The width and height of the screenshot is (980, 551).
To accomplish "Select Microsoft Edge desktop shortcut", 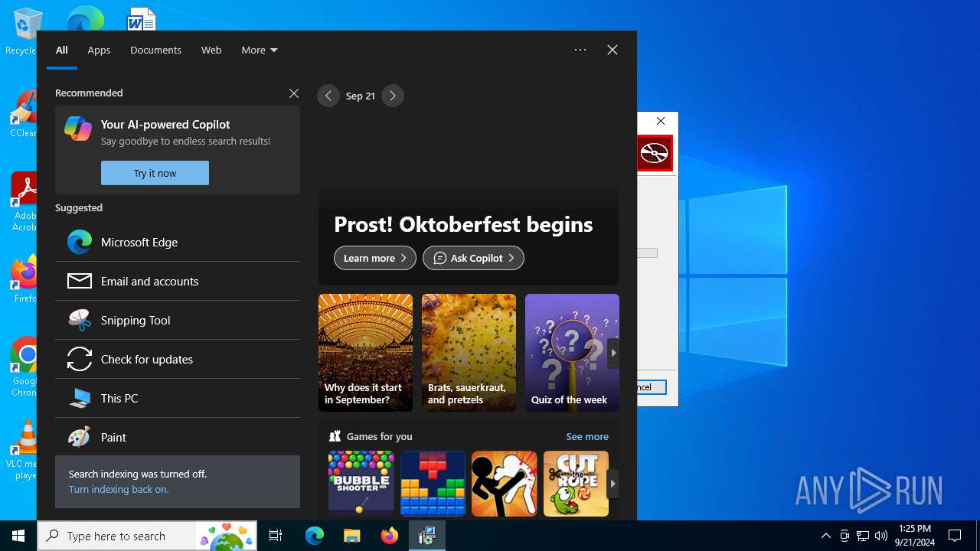I will pyautogui.click(x=85, y=17).
